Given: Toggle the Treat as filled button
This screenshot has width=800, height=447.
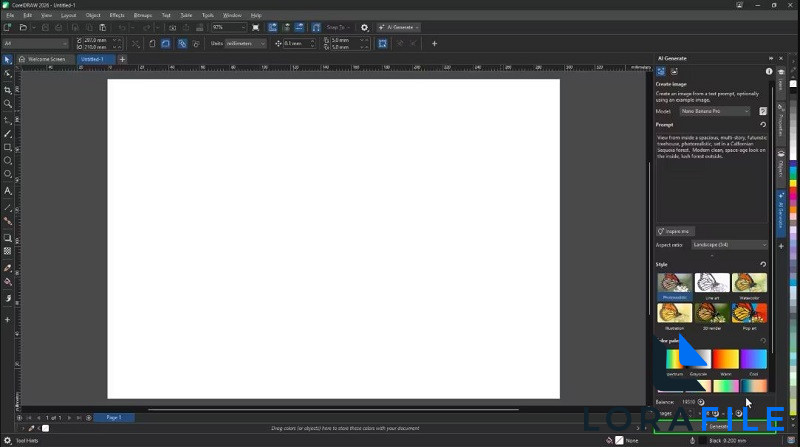Looking at the screenshot, I should (x=383, y=44).
